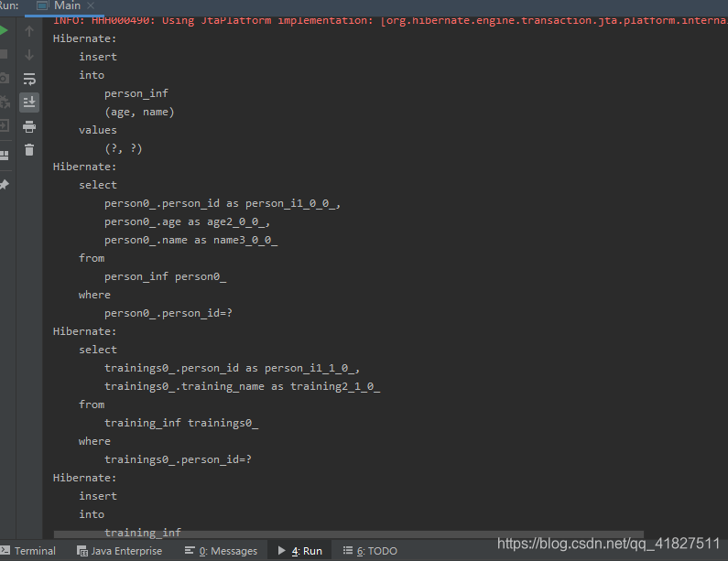728x561 pixels.
Task: Click the Down the stack trace arrow
Action: pos(29,55)
